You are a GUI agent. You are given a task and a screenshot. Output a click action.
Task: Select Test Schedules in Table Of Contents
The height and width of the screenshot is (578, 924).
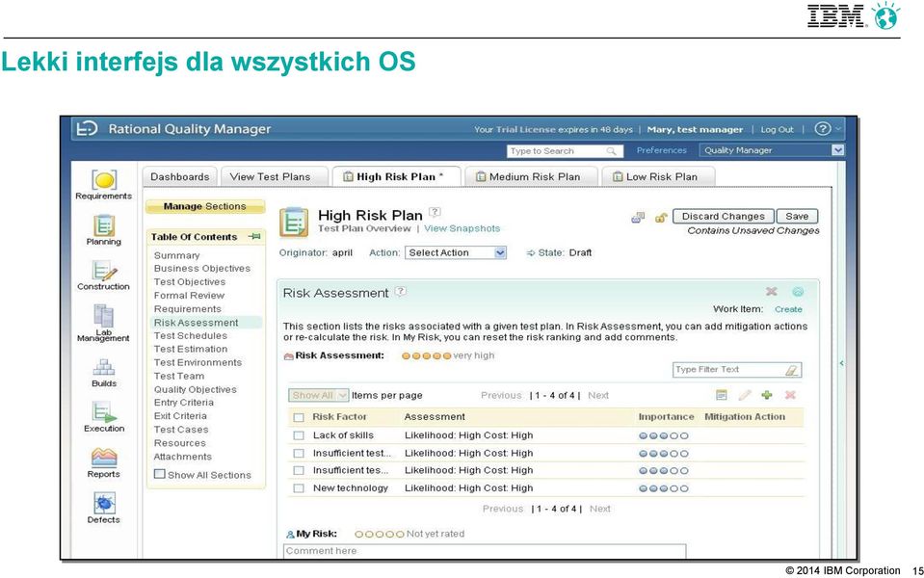point(191,336)
